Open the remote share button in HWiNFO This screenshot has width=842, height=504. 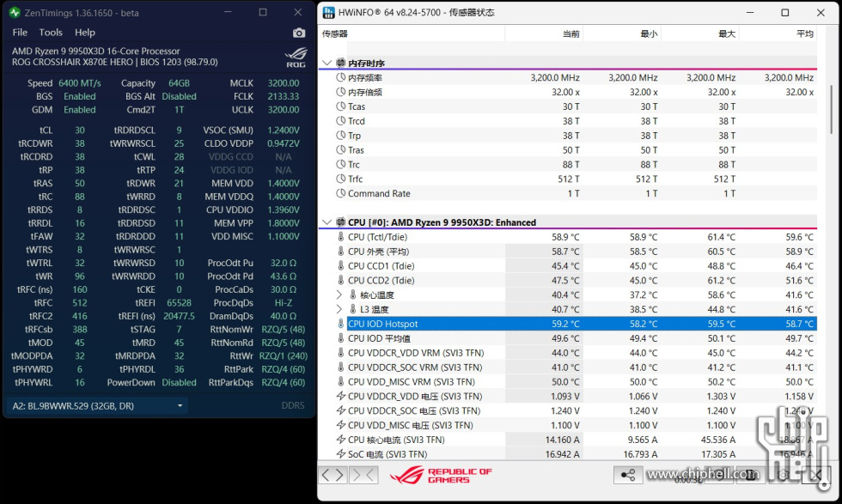(x=628, y=475)
